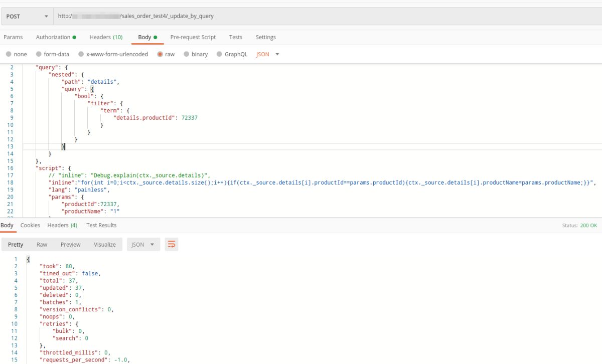This screenshot has height=364, width=602.
Task: Click the "throttled_millis": 0 response line
Action: (x=75, y=353)
